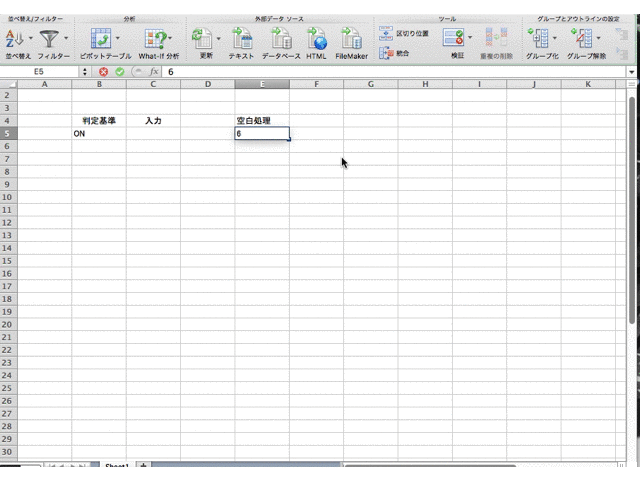Click the Consolidate (統合) button
This screenshot has width=640, height=480.
pos(395,53)
